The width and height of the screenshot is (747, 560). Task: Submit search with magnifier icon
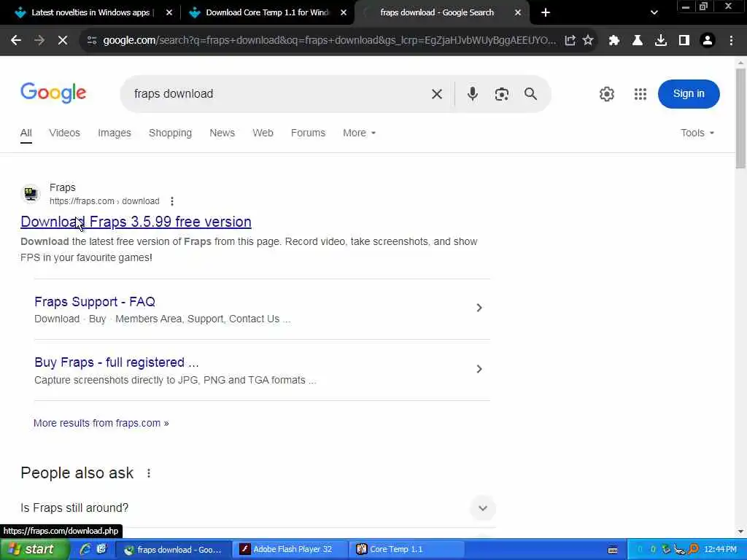click(531, 94)
